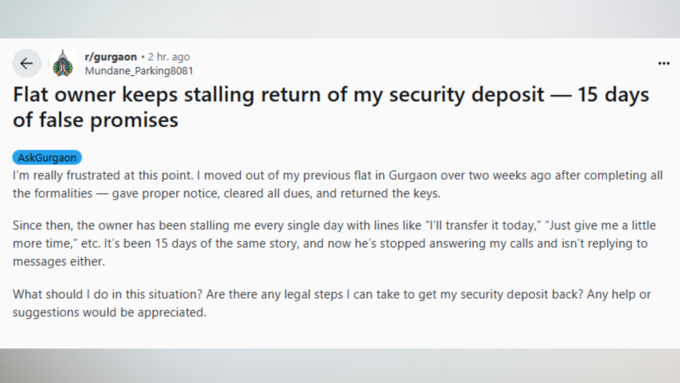Filter by the AskGurgaon flair tag
Screen dimensions: 680x383
47,157
